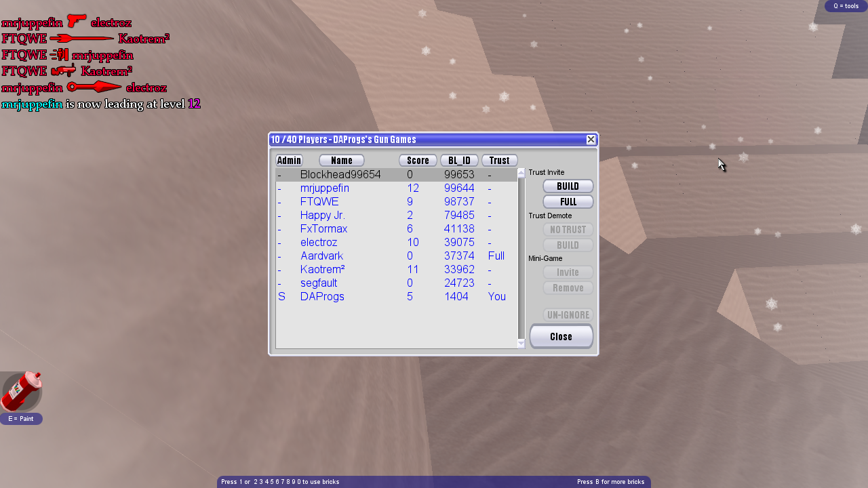Sort player list by Score column
Viewport: 868px width, 488px height.
pos(418,161)
